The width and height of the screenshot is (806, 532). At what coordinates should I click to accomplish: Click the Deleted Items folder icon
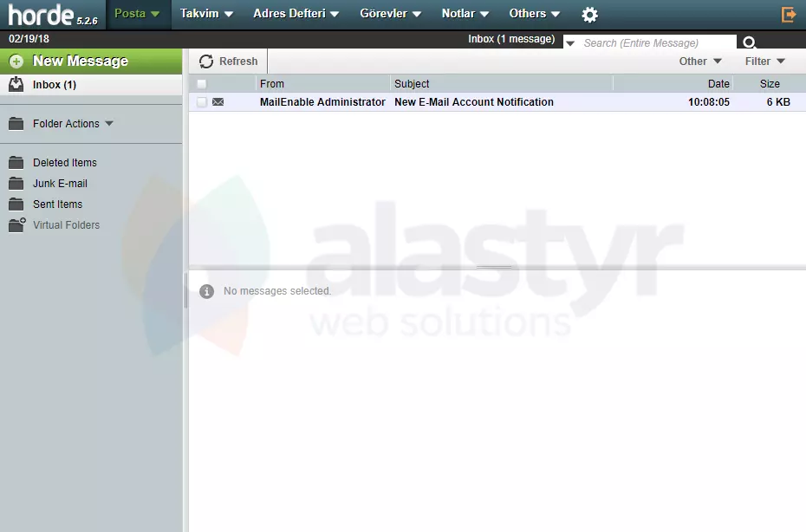coord(16,162)
